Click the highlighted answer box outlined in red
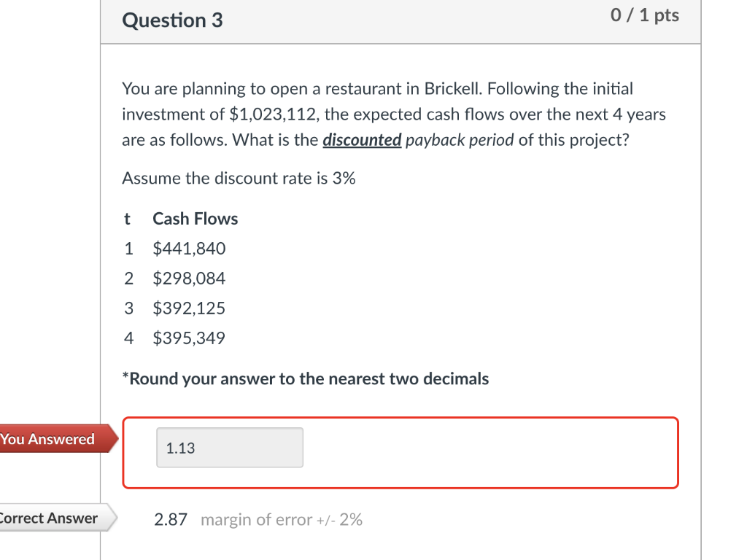 400,452
